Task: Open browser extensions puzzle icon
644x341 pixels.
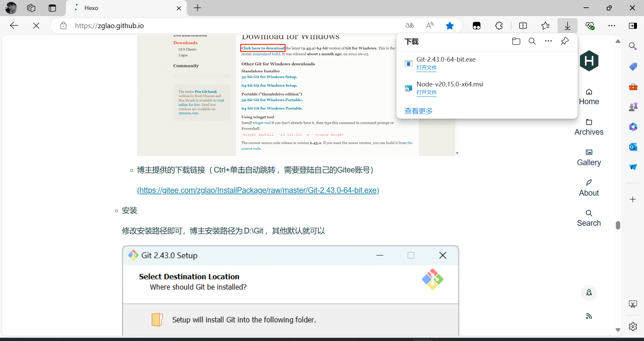Action: click(x=499, y=25)
